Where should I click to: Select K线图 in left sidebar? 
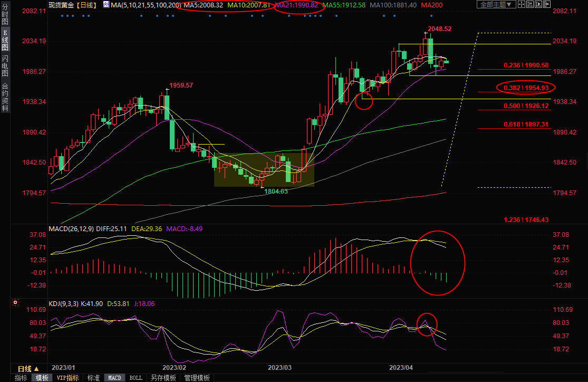[x=5, y=40]
